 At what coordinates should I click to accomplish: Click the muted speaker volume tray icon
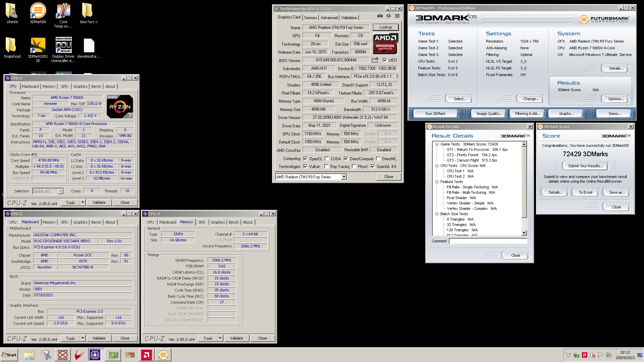coord(593,355)
